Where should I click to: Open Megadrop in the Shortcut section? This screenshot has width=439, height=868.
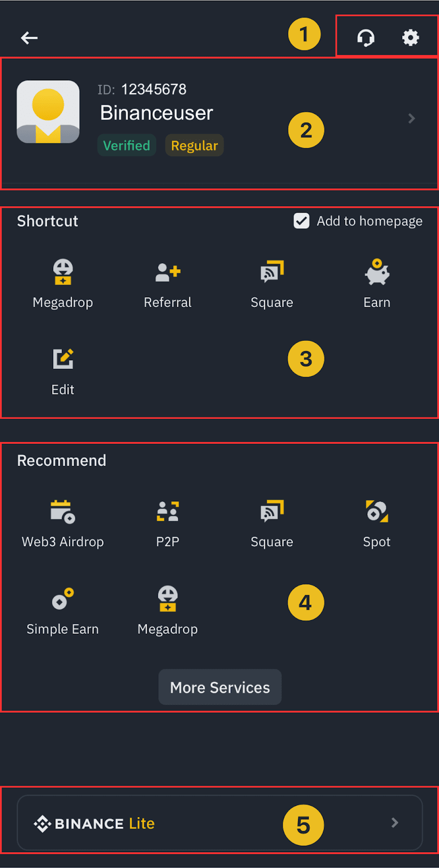coord(63,272)
